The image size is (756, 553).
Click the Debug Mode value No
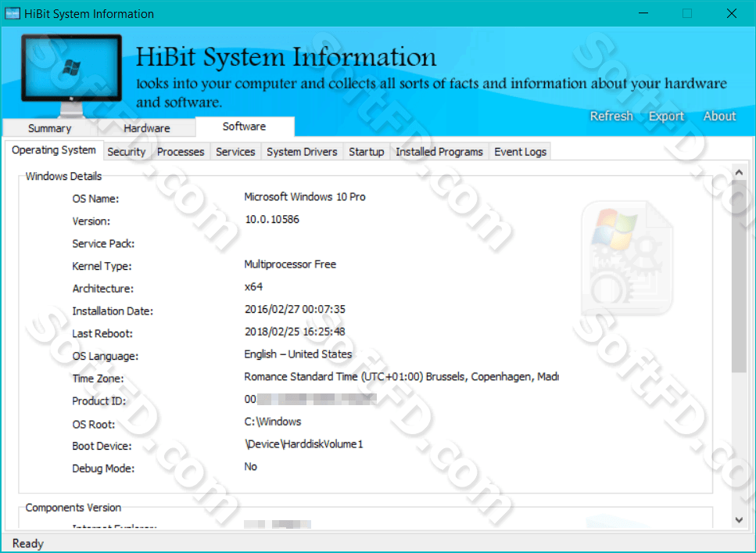coord(251,467)
